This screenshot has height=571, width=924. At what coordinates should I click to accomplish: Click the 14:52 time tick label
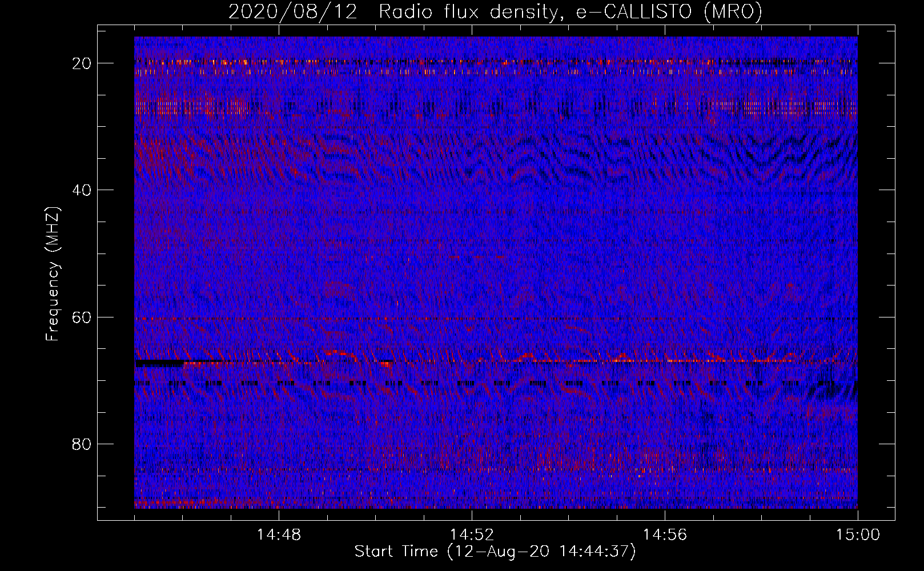click(472, 535)
